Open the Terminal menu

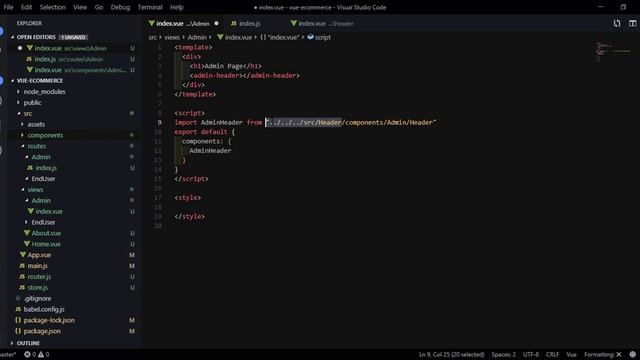point(150,7)
